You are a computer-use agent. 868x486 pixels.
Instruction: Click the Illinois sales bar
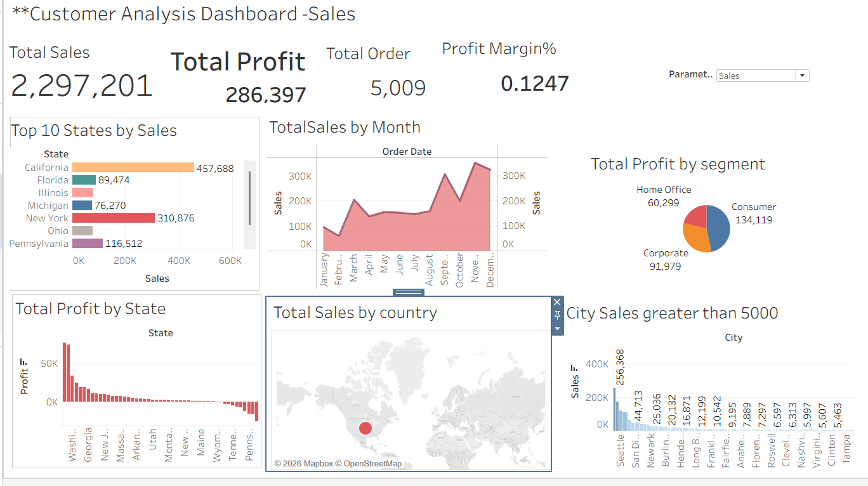[x=82, y=193]
